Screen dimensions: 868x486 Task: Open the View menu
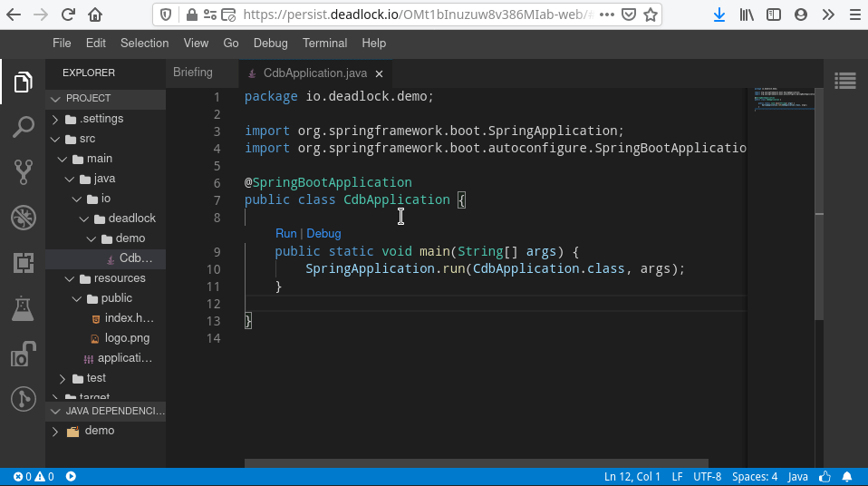click(x=196, y=44)
